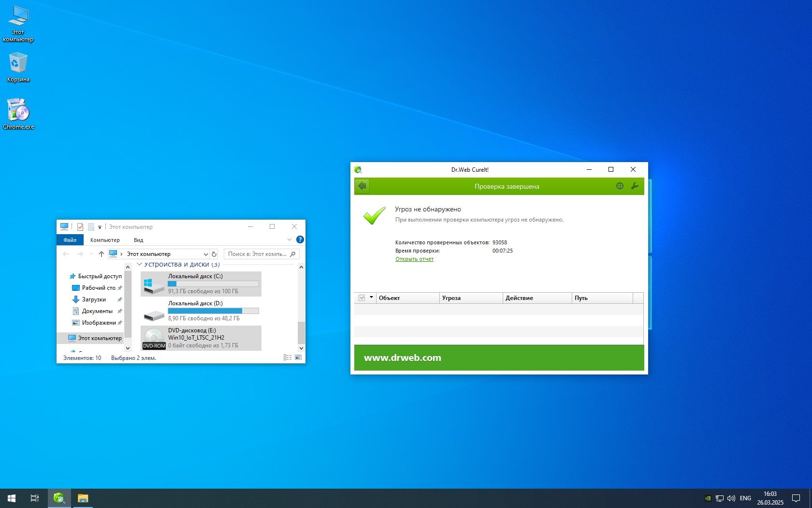The height and width of the screenshot is (508, 812).
Task: Expand the dropdown arrow beside threats checkbox
Action: (x=371, y=298)
